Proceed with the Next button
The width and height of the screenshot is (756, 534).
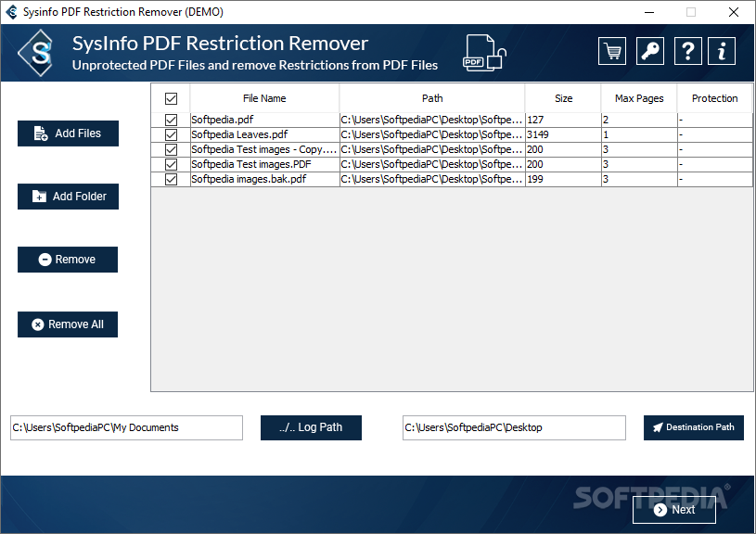point(674,510)
